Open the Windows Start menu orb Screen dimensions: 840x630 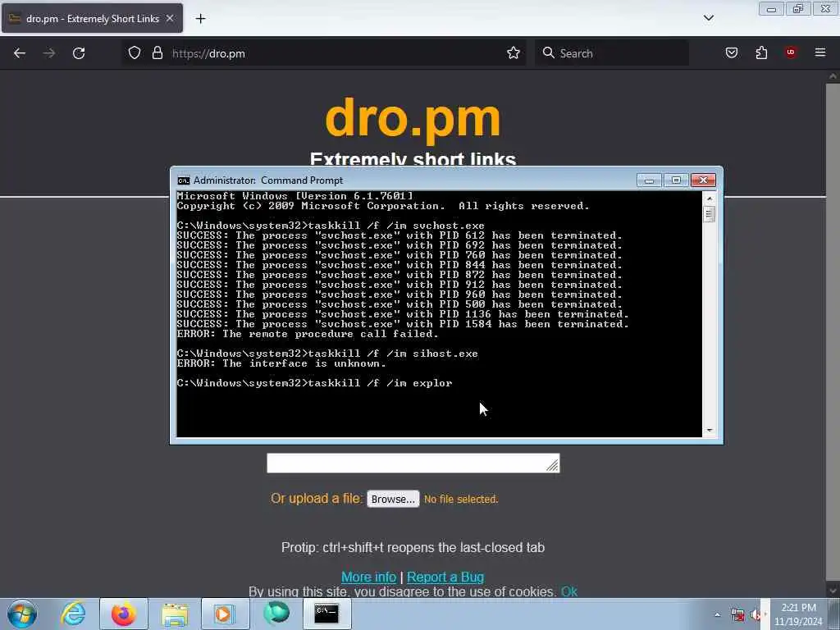point(22,614)
